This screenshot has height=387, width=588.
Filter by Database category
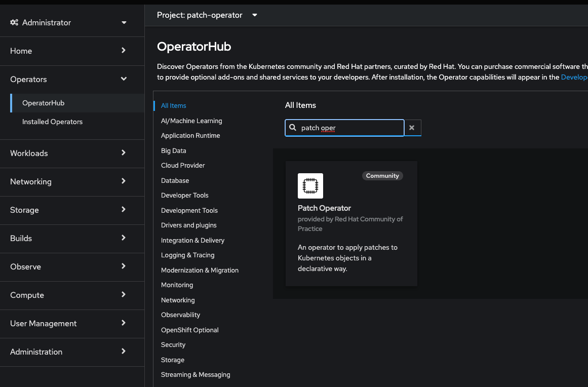pyautogui.click(x=175, y=180)
